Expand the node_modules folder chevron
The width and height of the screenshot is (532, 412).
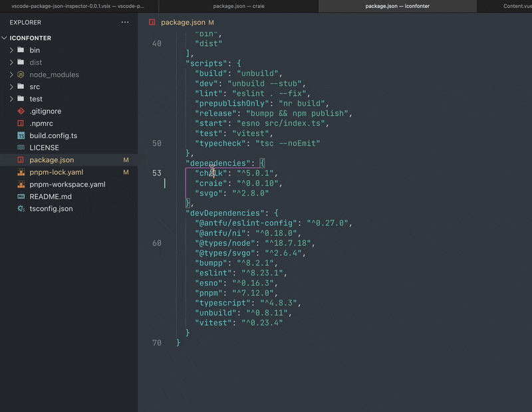(11, 74)
